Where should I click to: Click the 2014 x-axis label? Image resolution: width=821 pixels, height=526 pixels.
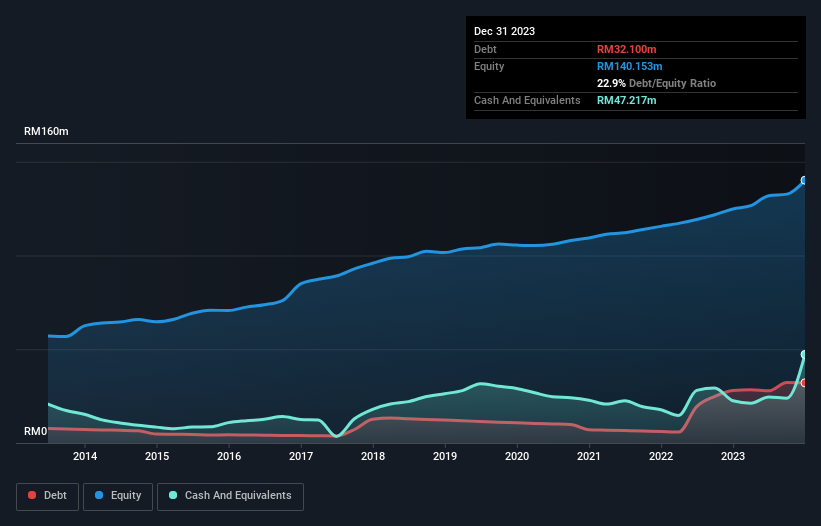[x=85, y=456]
